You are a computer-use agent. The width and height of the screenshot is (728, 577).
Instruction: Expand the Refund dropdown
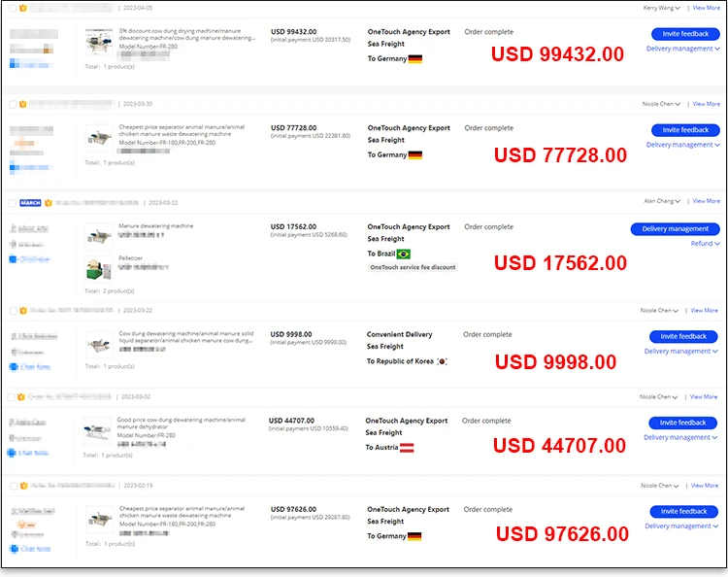(705, 244)
